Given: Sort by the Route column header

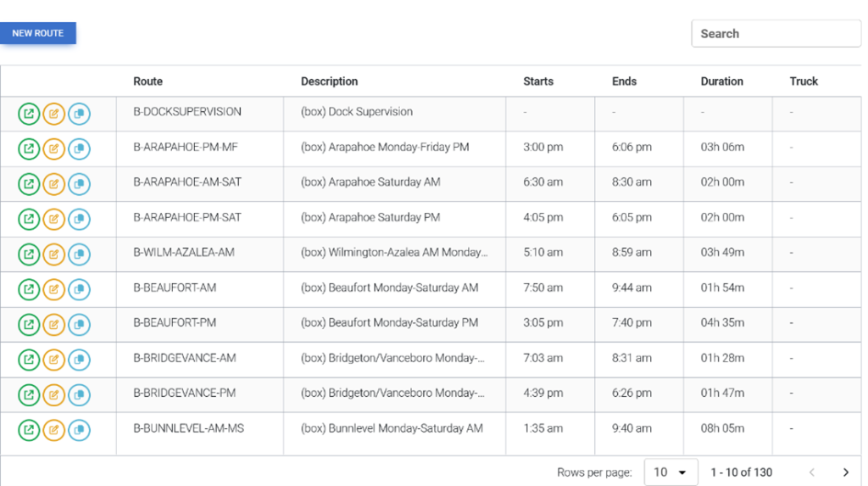Looking at the screenshot, I should (147, 81).
